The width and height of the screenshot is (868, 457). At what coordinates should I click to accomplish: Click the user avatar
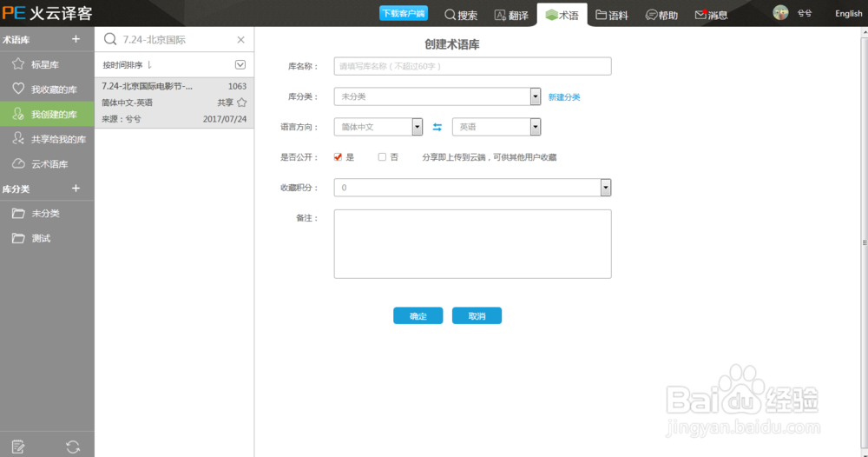[780, 13]
